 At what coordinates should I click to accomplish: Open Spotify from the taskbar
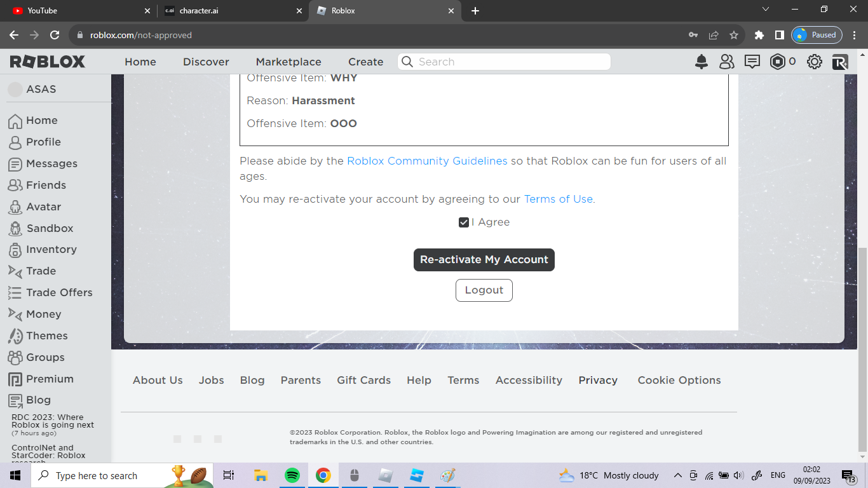coord(292,475)
